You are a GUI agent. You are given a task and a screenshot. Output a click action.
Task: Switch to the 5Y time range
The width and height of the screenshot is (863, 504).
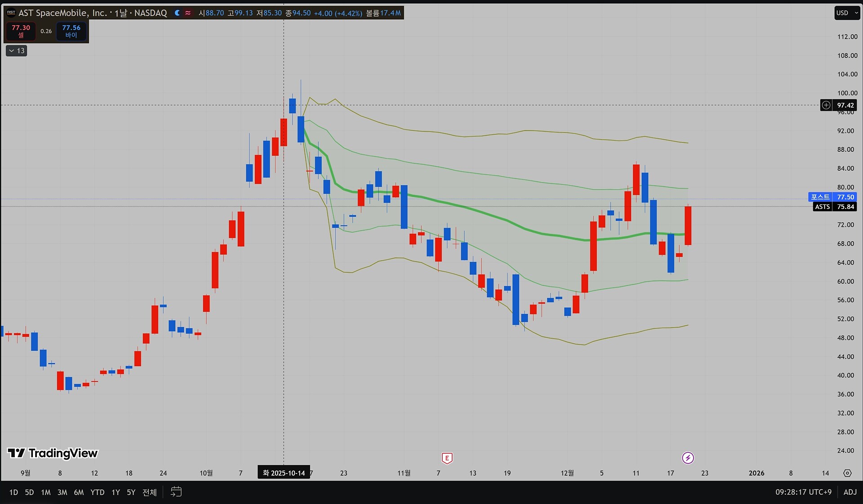coord(131,492)
